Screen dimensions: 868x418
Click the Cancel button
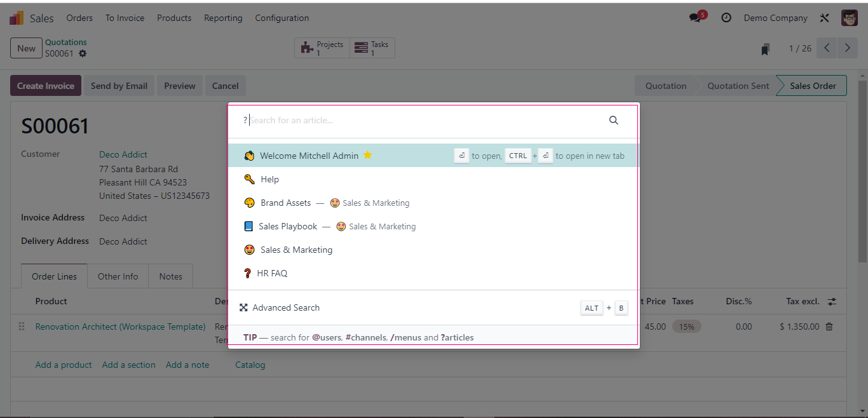pos(225,86)
